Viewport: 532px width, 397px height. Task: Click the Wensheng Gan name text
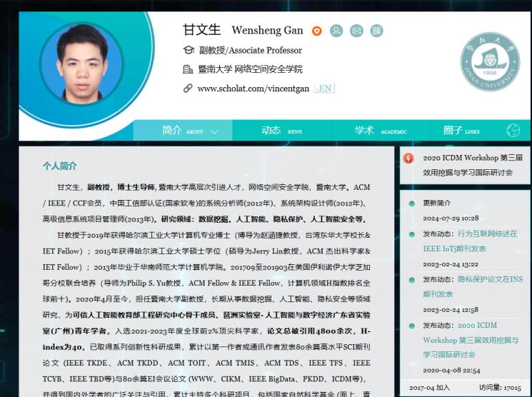267,31
